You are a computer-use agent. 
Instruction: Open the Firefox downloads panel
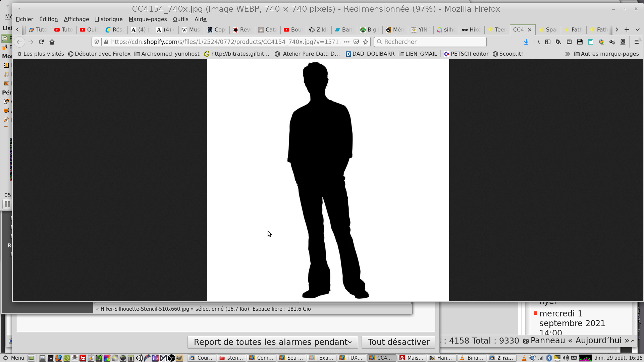click(x=526, y=42)
